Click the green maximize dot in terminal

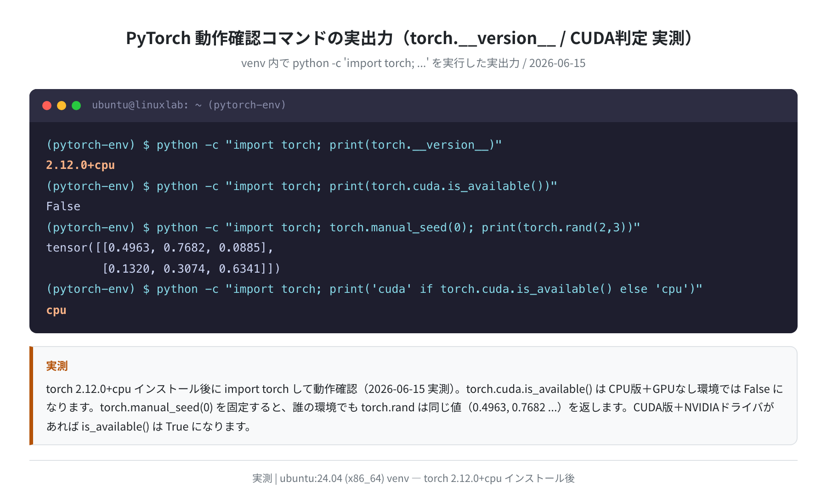(x=76, y=106)
